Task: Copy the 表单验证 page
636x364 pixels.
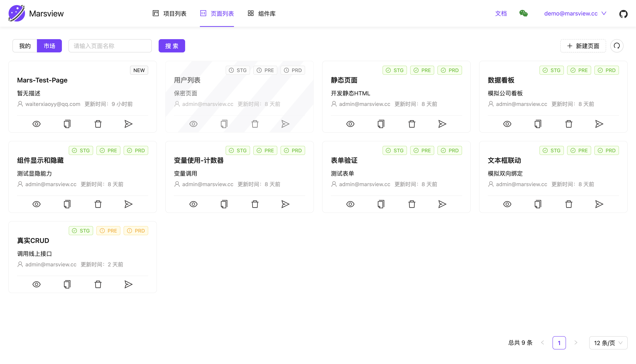Action: 381,204
